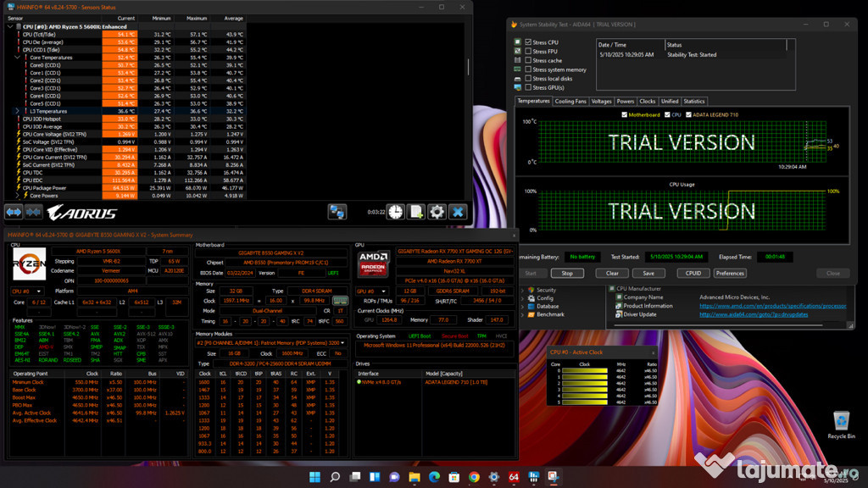868x488 pixels.
Task: Click the Snipping Tool icon in the taskbar
Action: [x=553, y=477]
